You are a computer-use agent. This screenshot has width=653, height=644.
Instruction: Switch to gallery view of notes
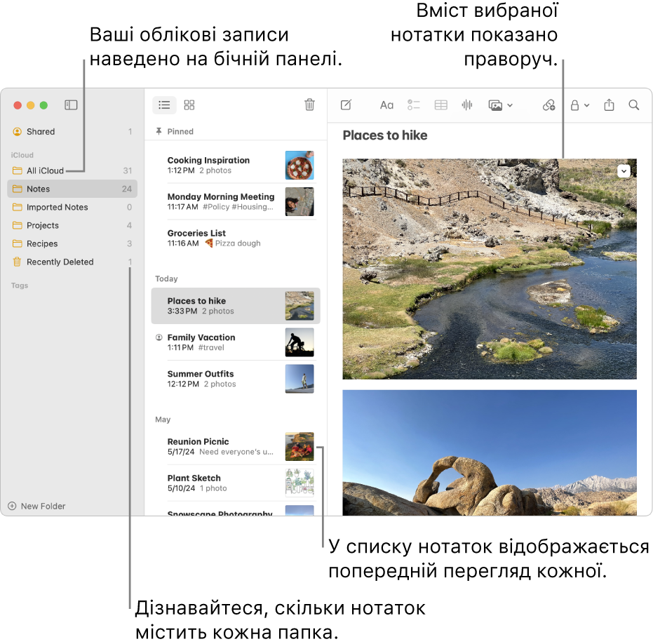click(x=189, y=105)
